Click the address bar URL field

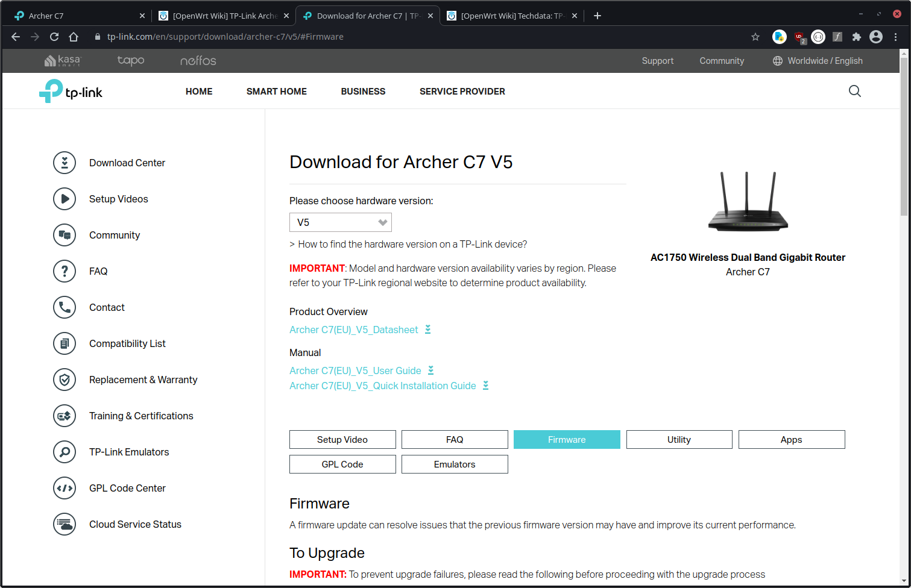422,37
